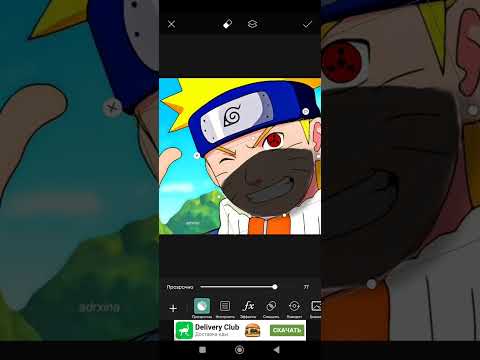Tap the Android recent apps square button
Viewport: 480px width, 360px height.
click(202, 350)
